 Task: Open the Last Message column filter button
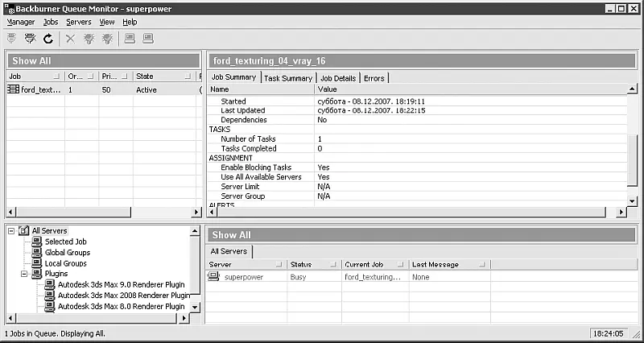coord(482,265)
